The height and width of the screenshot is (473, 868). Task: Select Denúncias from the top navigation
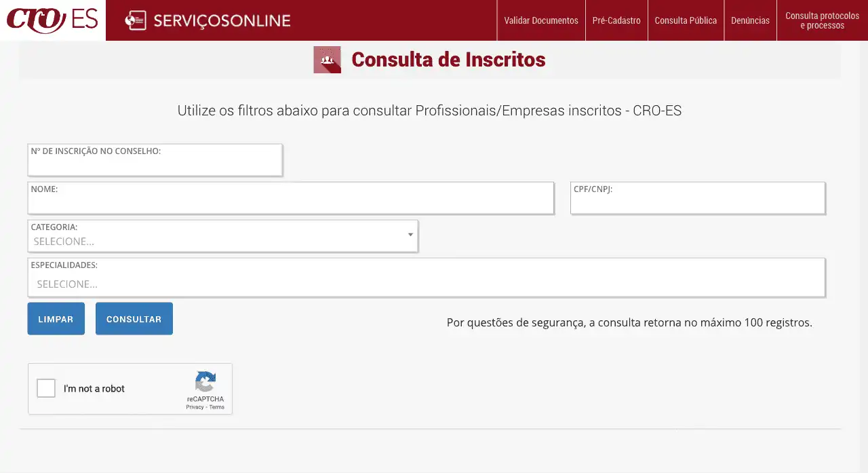click(x=750, y=20)
